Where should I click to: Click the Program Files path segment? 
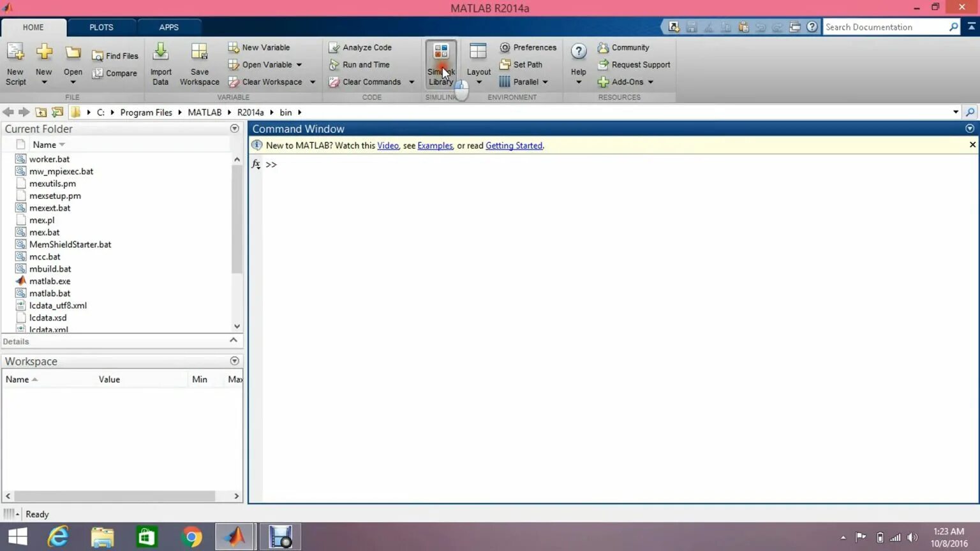pos(146,112)
